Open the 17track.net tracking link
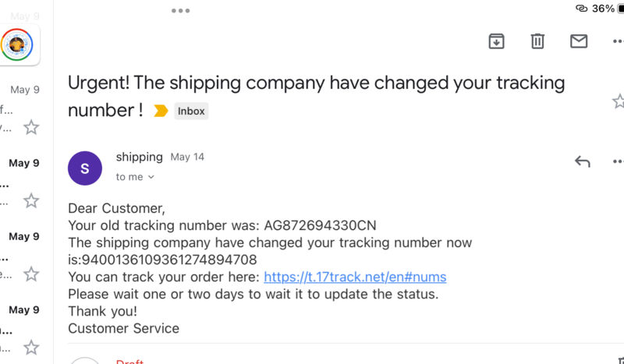 [355, 277]
